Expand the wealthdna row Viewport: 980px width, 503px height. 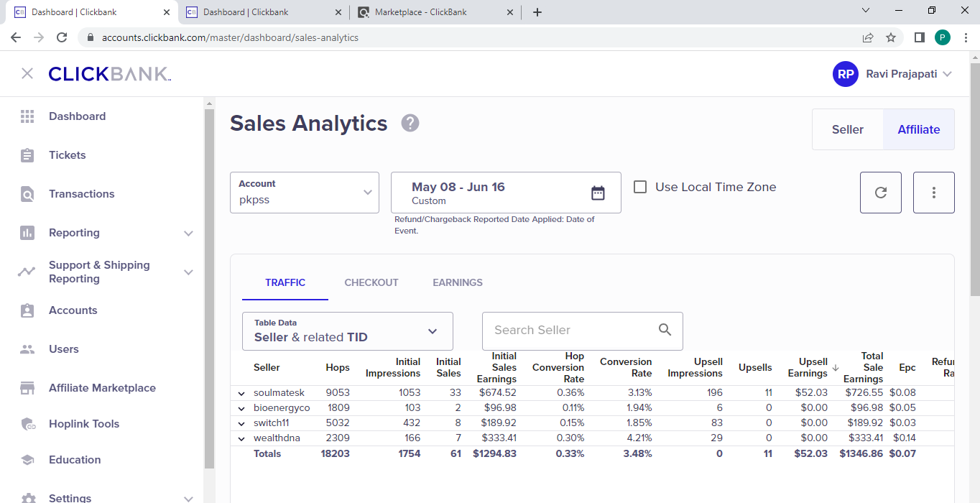coord(241,438)
